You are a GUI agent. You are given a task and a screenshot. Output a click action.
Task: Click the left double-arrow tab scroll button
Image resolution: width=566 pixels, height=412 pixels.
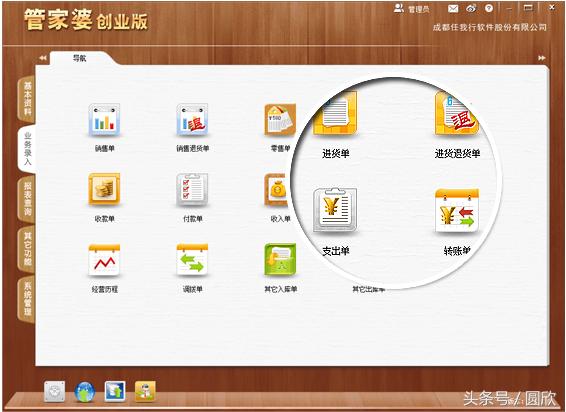(x=43, y=58)
